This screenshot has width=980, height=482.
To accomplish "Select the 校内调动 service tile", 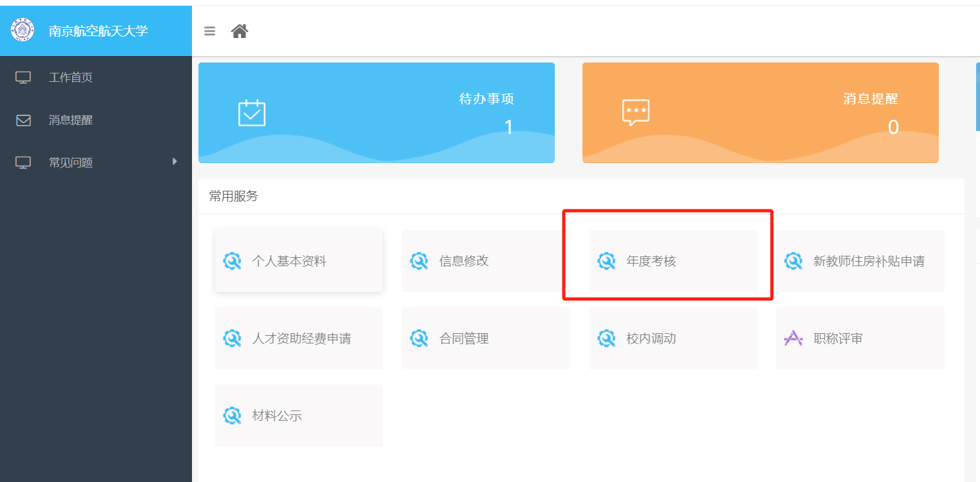I will point(673,338).
